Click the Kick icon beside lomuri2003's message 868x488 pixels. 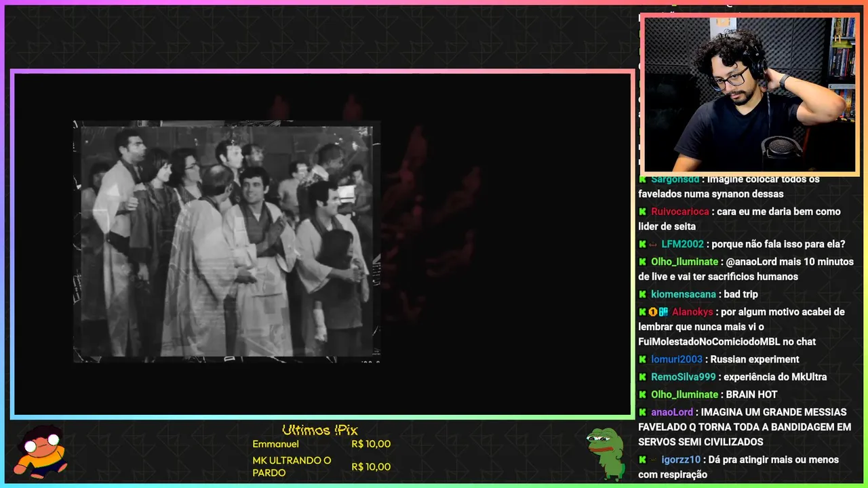tap(642, 359)
